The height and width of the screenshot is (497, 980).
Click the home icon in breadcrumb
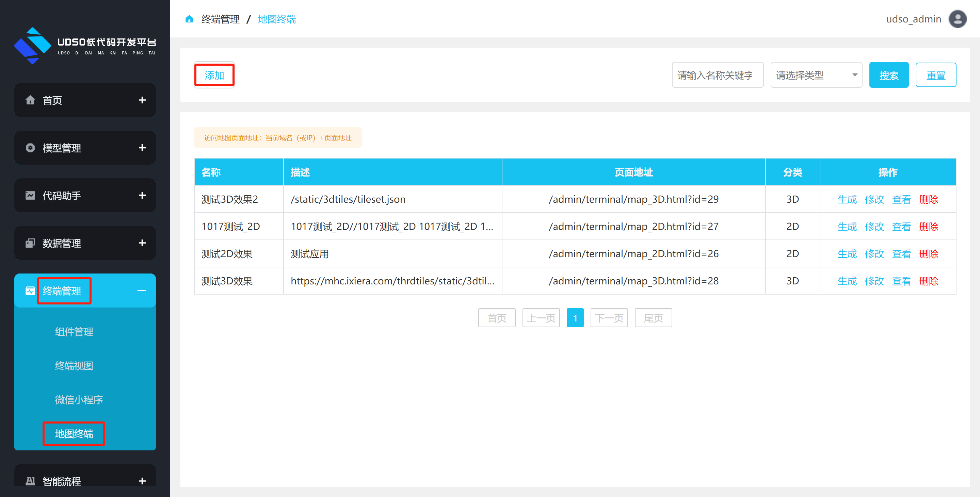pyautogui.click(x=189, y=19)
